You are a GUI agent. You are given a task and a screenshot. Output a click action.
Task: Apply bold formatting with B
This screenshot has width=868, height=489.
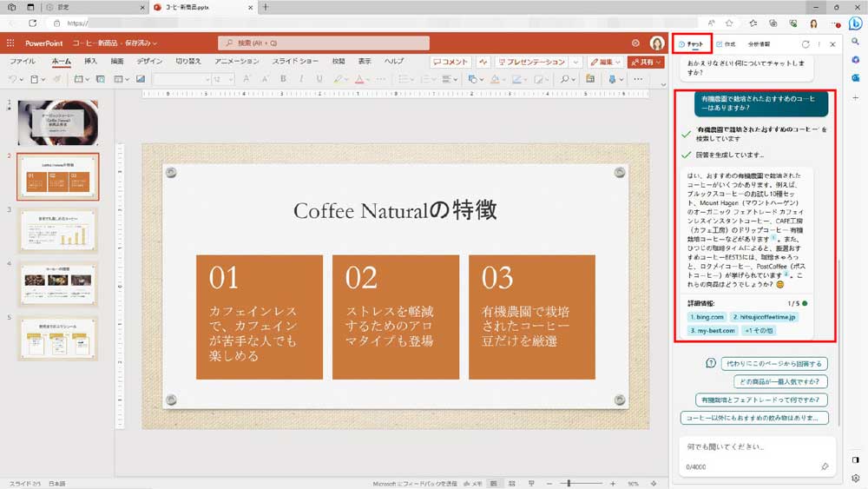[283, 79]
